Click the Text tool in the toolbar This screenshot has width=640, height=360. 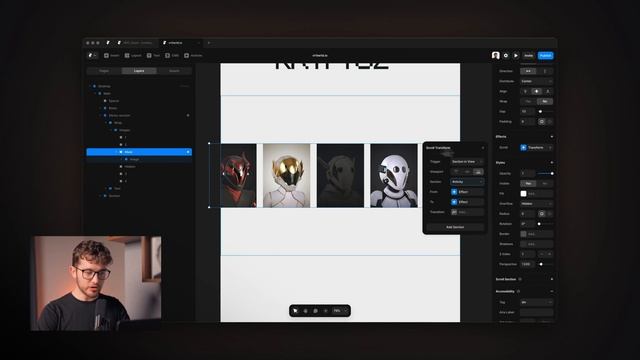tap(153, 55)
